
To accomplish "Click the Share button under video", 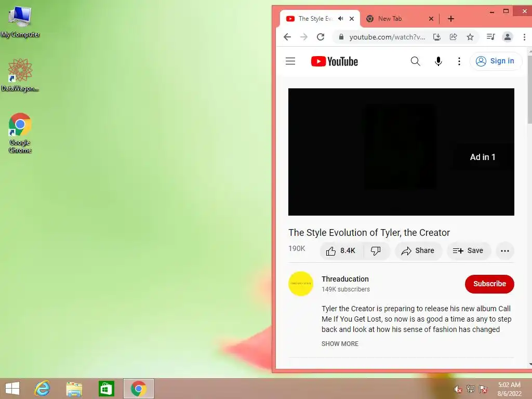I will pyautogui.click(x=418, y=251).
